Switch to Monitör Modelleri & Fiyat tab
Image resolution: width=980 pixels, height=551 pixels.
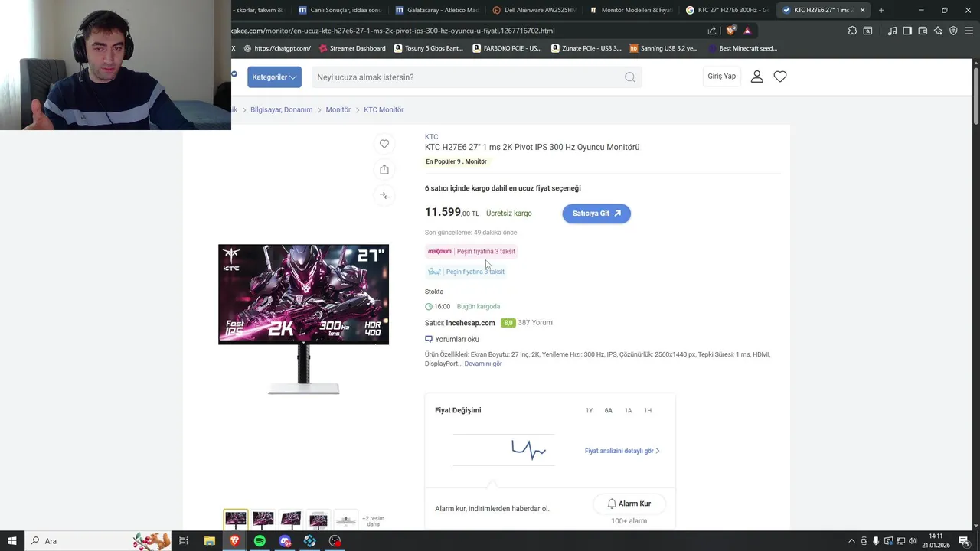pyautogui.click(x=631, y=10)
